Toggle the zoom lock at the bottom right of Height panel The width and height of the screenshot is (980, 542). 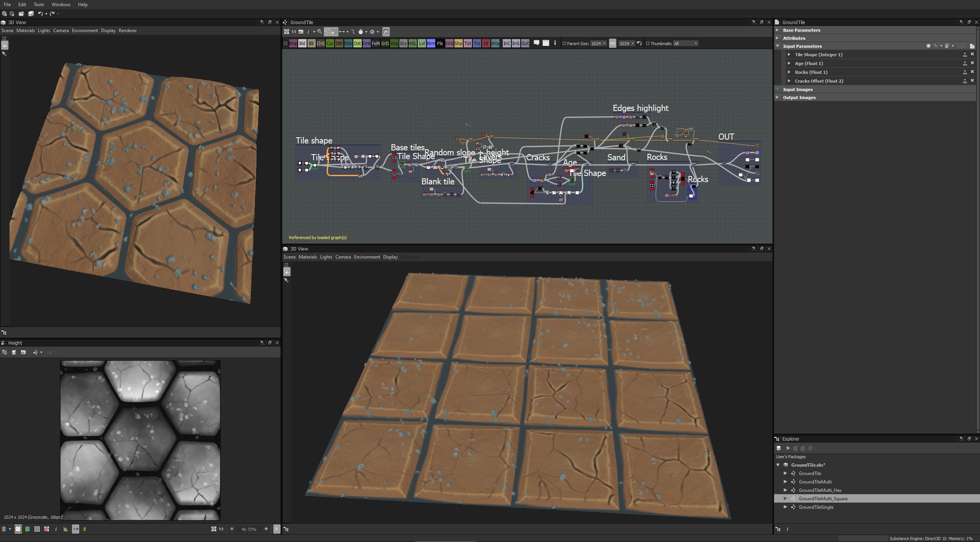[x=276, y=529]
